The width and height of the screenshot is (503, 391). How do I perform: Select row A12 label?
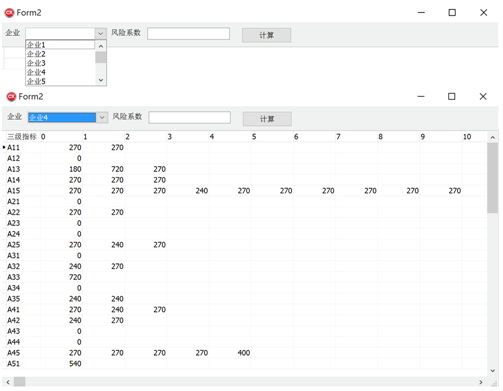tap(13, 158)
